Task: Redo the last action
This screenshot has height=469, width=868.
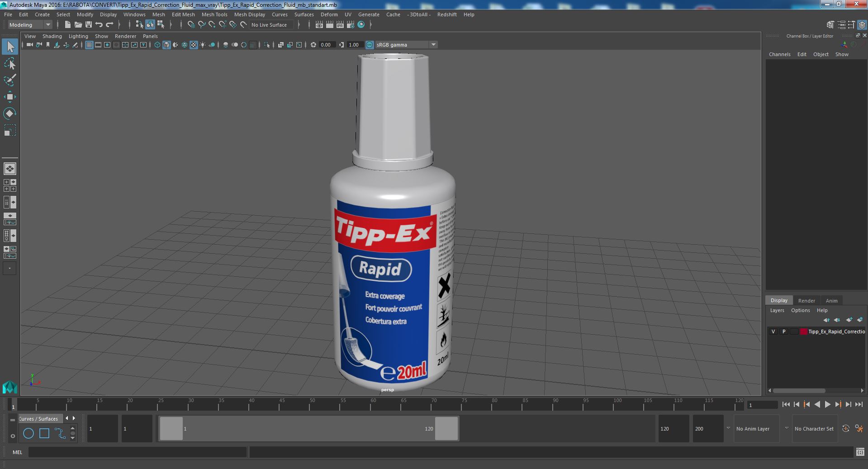Action: click(x=109, y=25)
